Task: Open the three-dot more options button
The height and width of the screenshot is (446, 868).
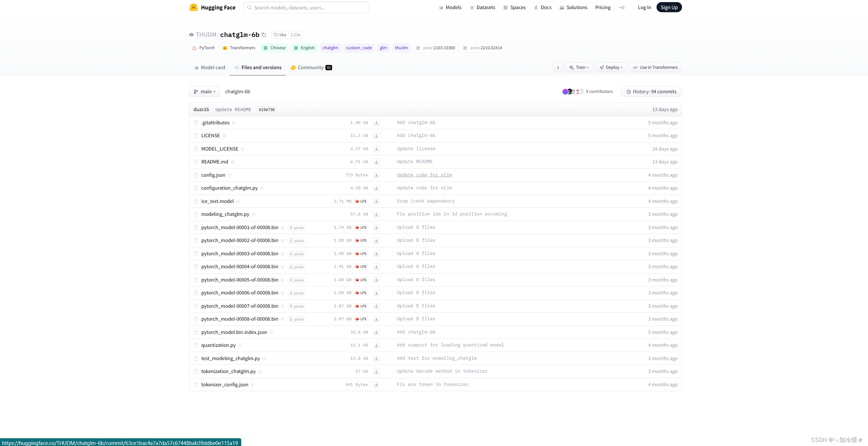Action: [558, 67]
